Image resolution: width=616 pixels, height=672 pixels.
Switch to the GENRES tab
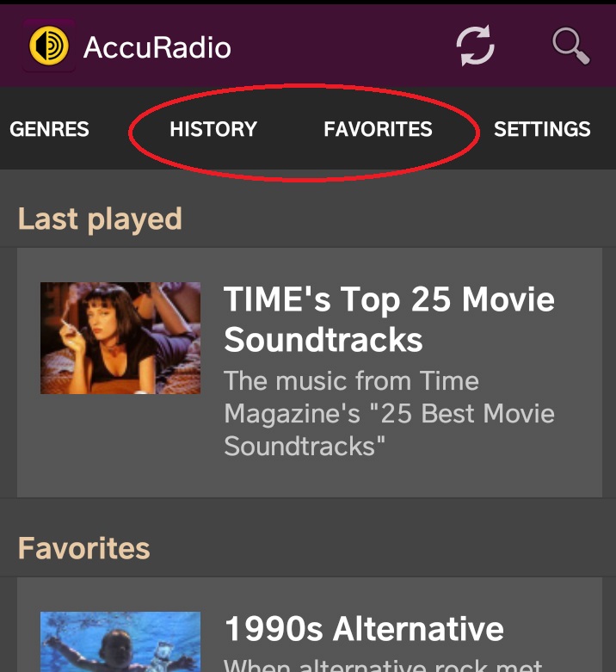49,129
